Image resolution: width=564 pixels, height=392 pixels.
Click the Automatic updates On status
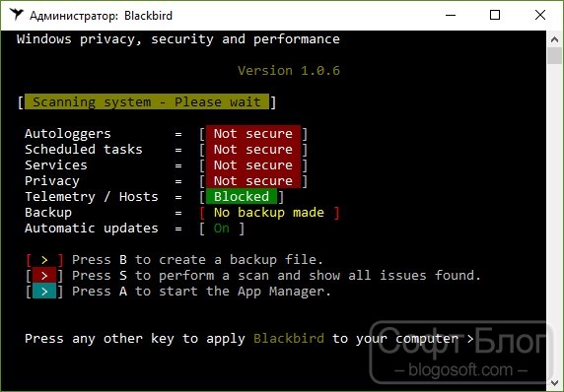[222, 229]
